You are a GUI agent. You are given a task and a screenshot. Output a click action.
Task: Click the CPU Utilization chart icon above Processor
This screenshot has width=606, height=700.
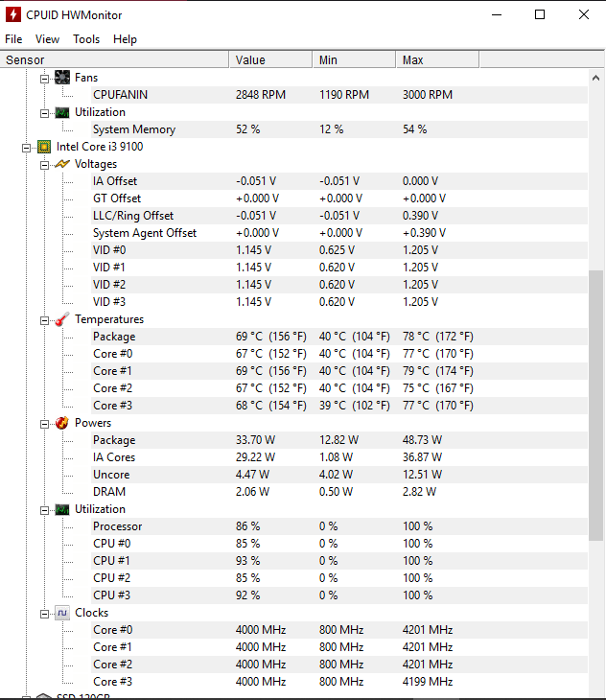[x=62, y=509]
